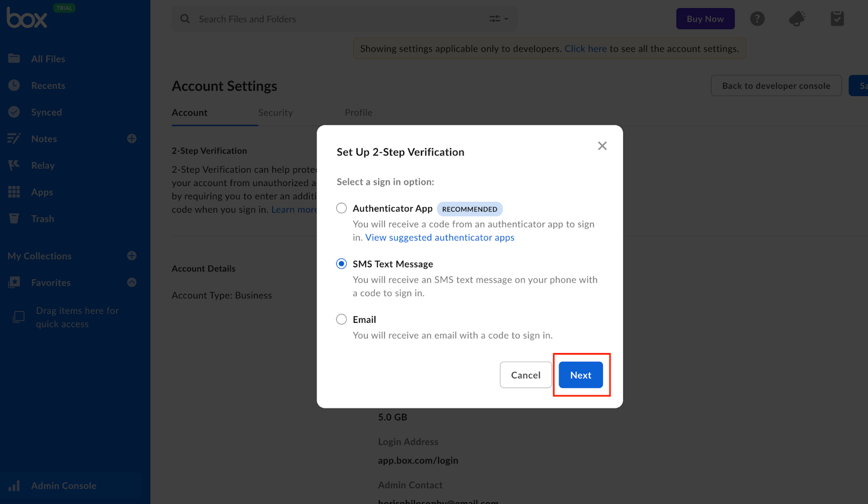Switch to the Profile tab
868x504 pixels.
pos(359,113)
